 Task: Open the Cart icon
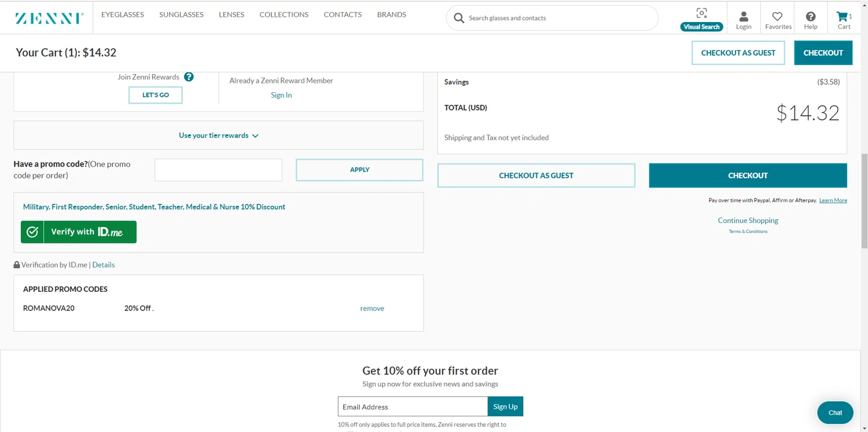pos(842,16)
